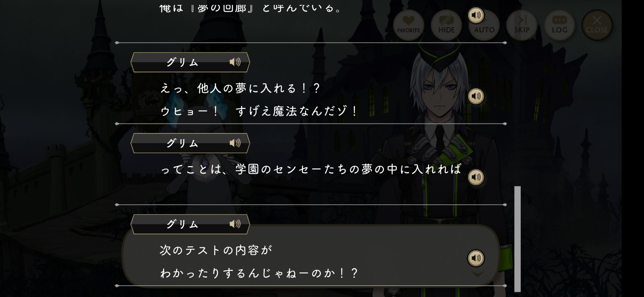Play voice for '次のテストの内容が' line

476,258
